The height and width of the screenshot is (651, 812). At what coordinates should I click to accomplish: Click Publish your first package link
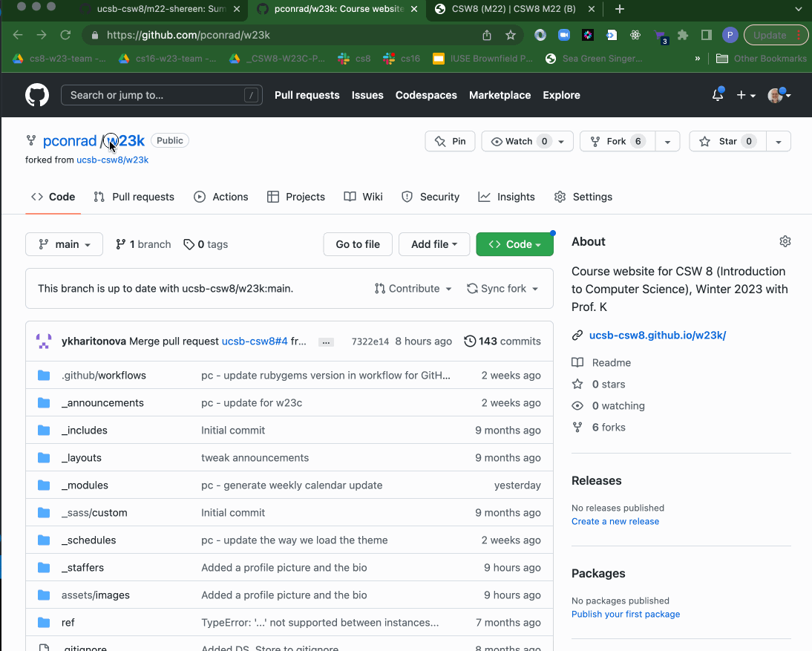click(626, 614)
